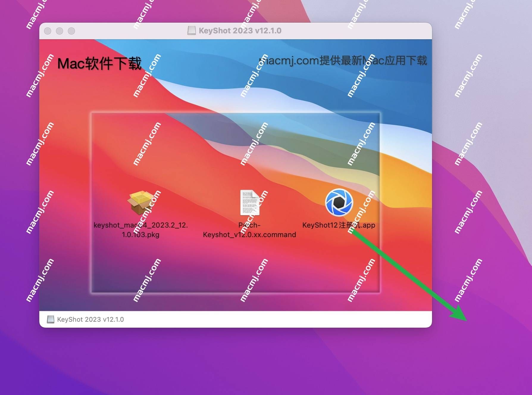Image resolution: width=532 pixels, height=395 pixels.
Task: Click the disk icon in the window title
Action: click(x=192, y=31)
